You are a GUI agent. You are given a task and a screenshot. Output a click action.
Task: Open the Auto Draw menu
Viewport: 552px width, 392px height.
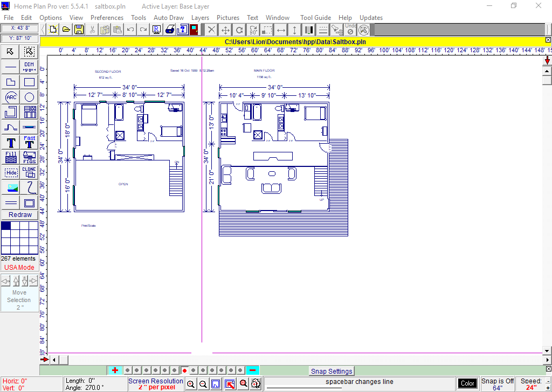coord(169,18)
